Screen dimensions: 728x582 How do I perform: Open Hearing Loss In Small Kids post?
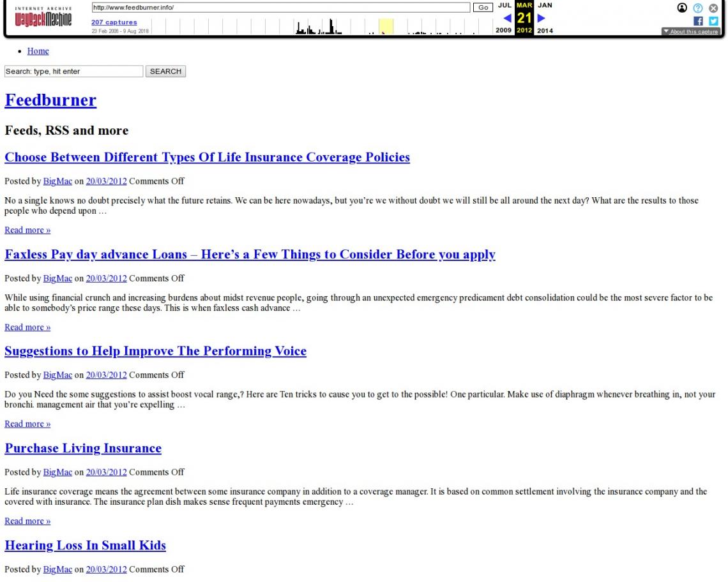[x=86, y=546]
